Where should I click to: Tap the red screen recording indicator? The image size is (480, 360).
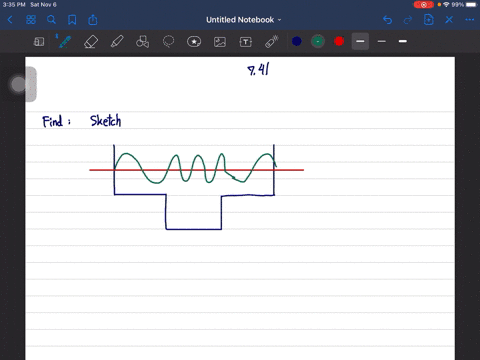(x=424, y=5)
